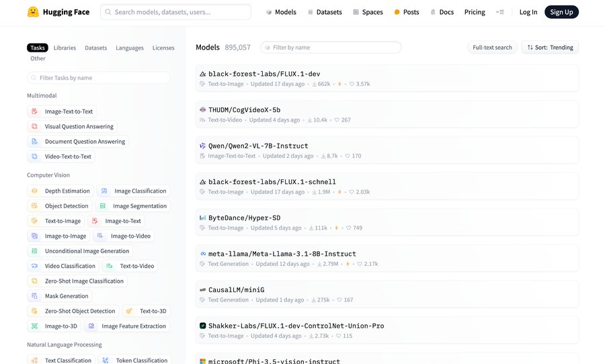Select Video-Text-to-Text task icon
The width and height of the screenshot is (605, 364).
[x=34, y=156]
